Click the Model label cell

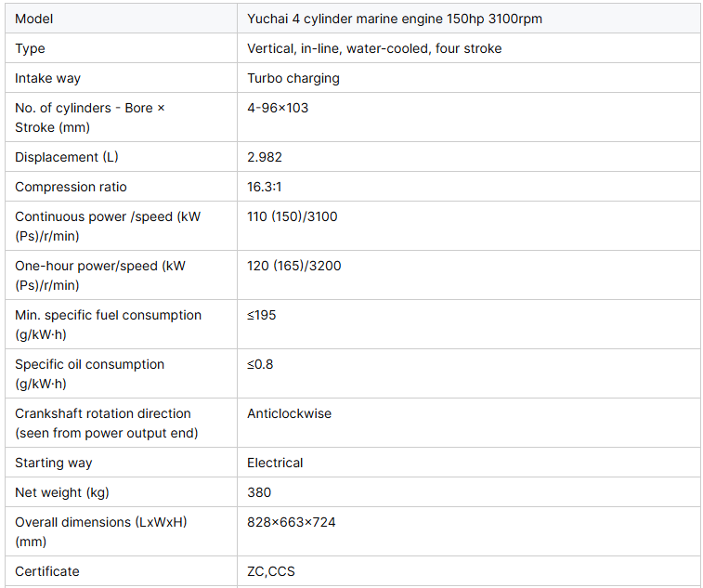[x=121, y=19]
